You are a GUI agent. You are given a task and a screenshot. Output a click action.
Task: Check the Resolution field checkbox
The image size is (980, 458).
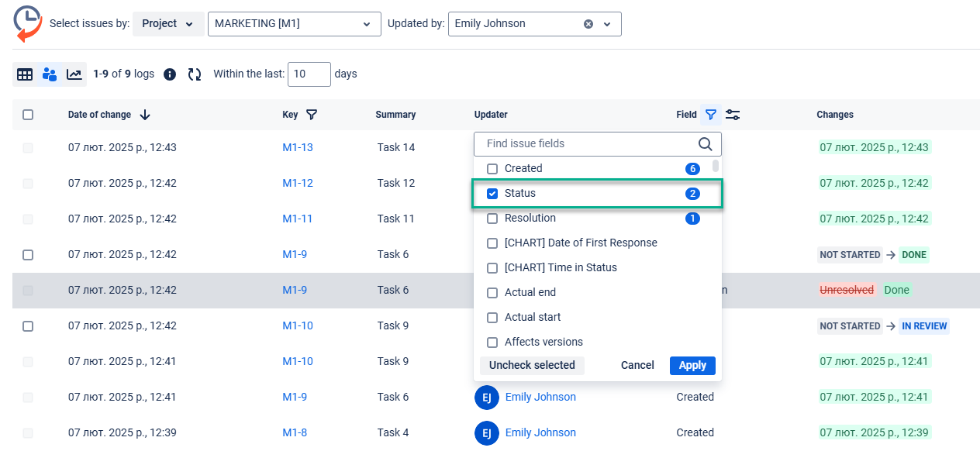click(492, 219)
